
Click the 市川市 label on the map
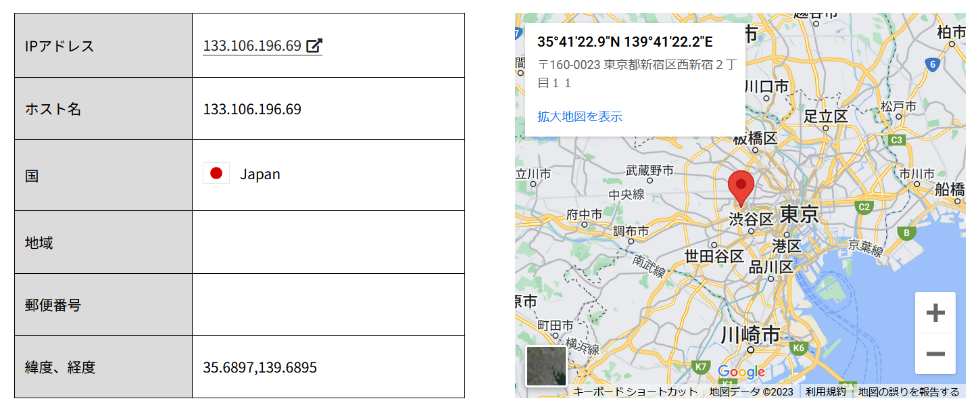point(917,174)
